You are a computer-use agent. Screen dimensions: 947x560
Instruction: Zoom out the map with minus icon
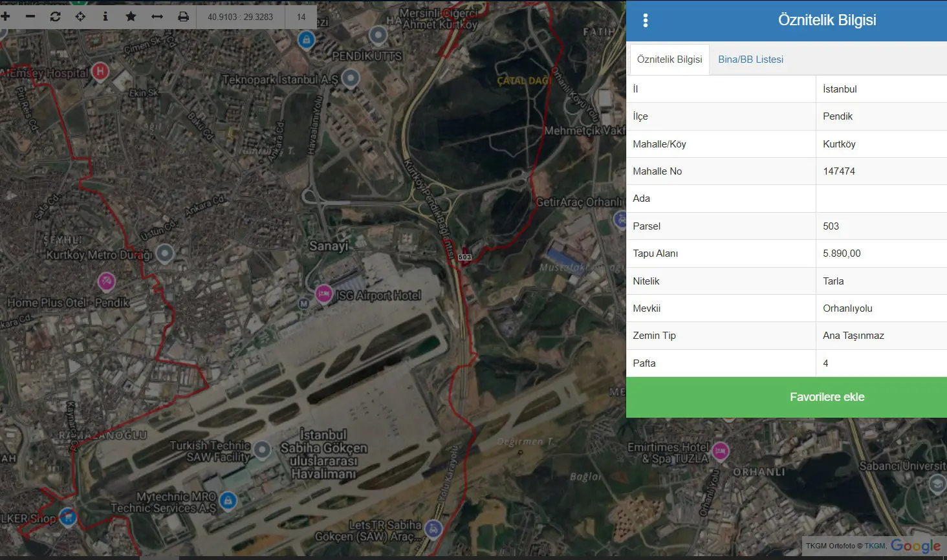pyautogui.click(x=30, y=16)
